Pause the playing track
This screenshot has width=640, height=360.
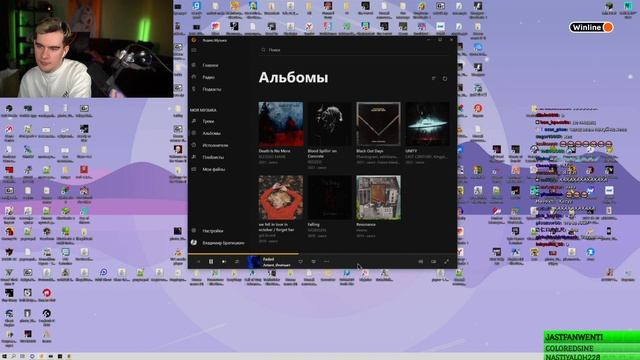211,262
